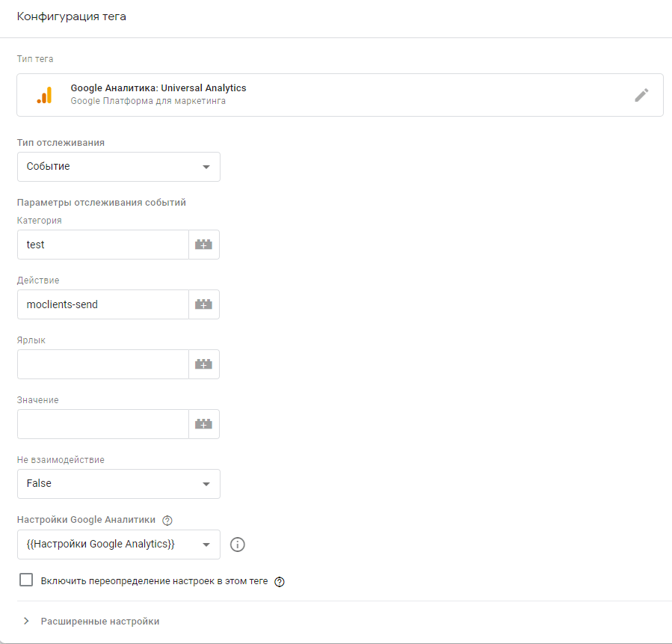672x644 pixels.
Task: Enable the settings override checkbox
Action: point(27,580)
